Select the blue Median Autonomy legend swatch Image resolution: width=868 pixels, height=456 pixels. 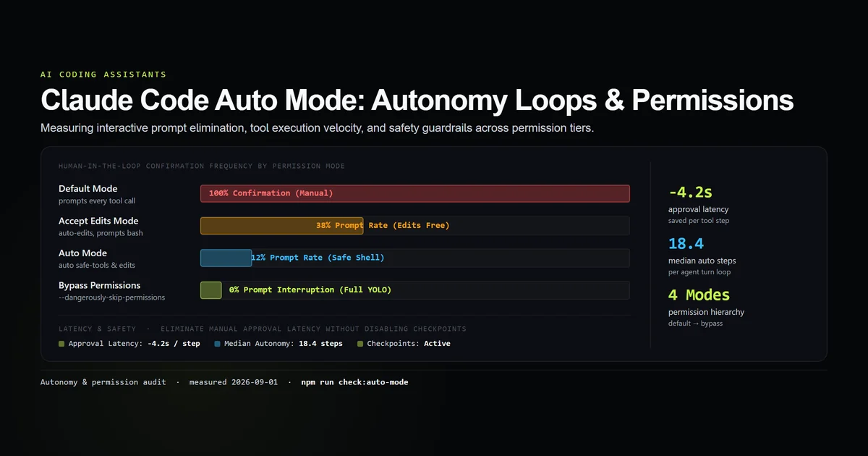(218, 344)
